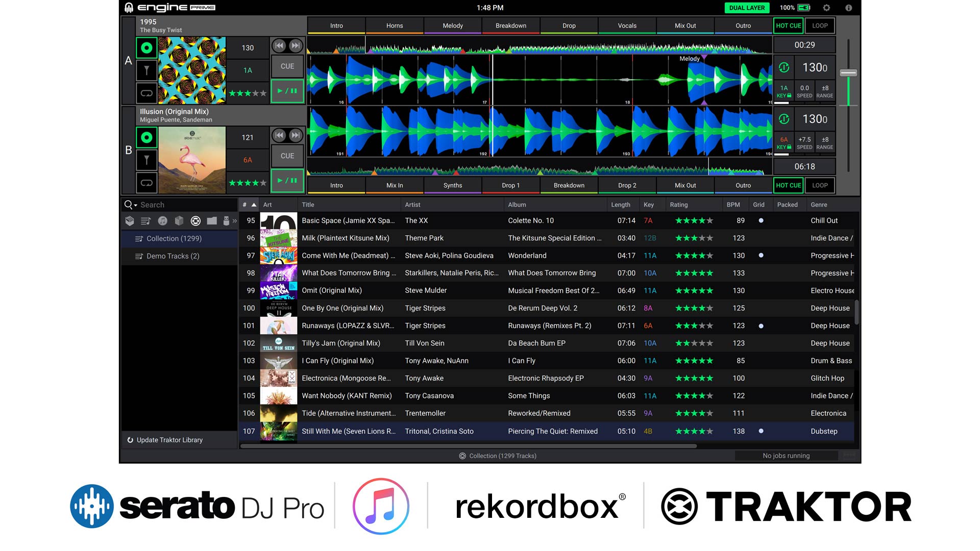Click deck B track overview waveform
The image size is (980, 551).
(x=540, y=166)
